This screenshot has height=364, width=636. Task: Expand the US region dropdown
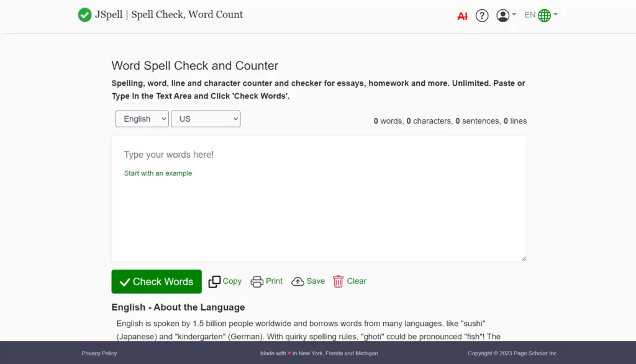(x=206, y=119)
